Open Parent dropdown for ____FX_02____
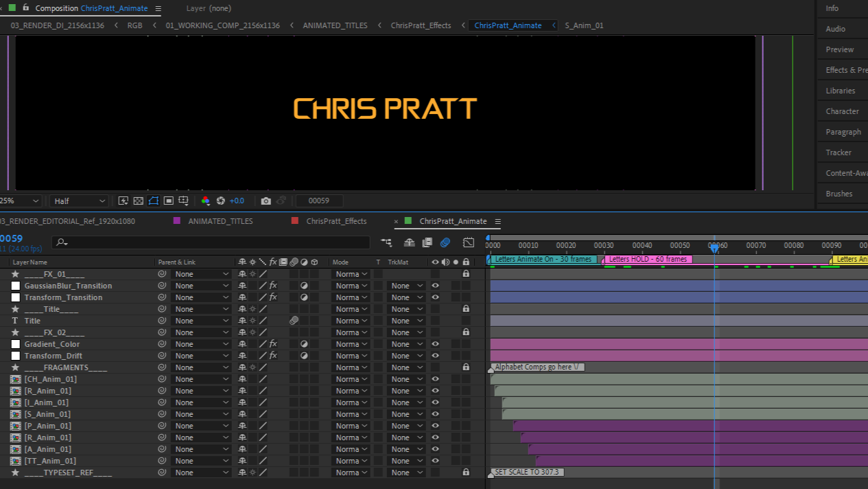868x489 pixels. point(201,332)
